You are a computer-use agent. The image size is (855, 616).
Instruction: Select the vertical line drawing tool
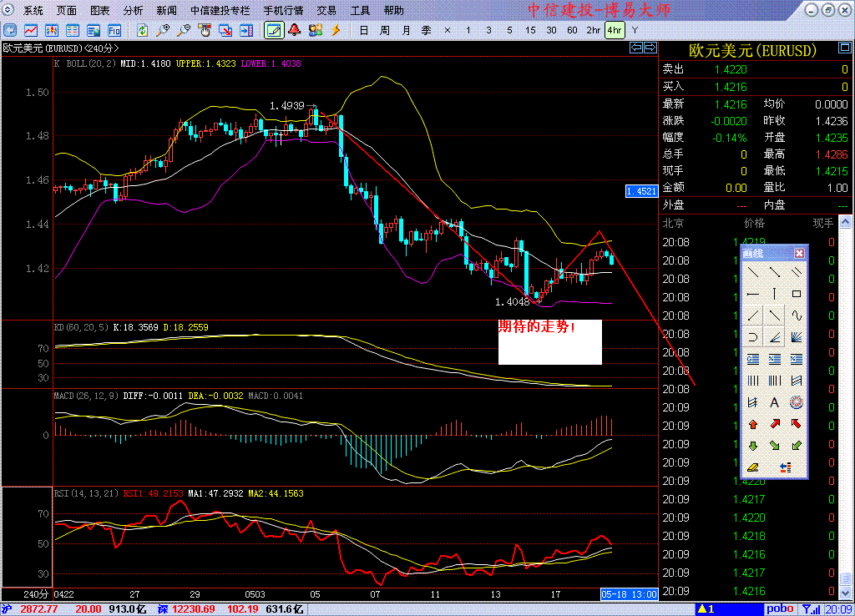click(x=774, y=294)
